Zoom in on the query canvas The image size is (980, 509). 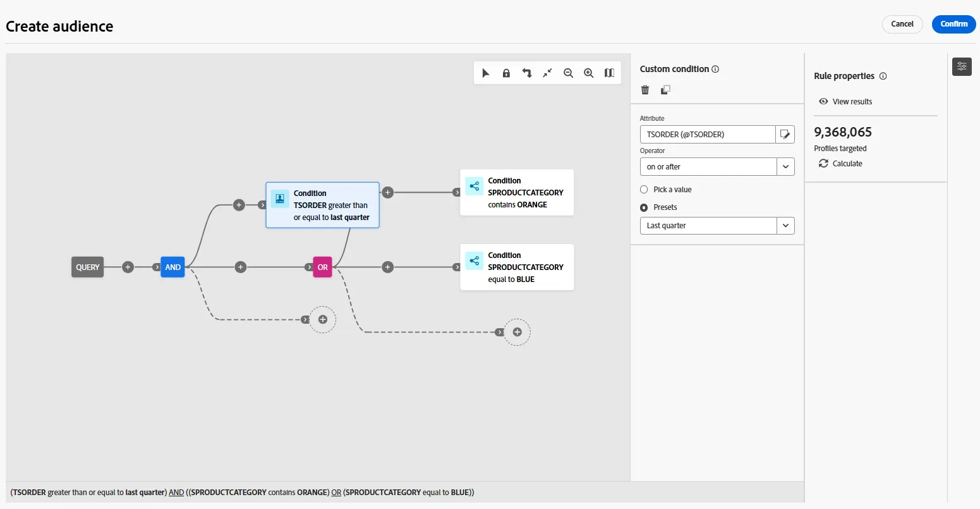click(588, 73)
